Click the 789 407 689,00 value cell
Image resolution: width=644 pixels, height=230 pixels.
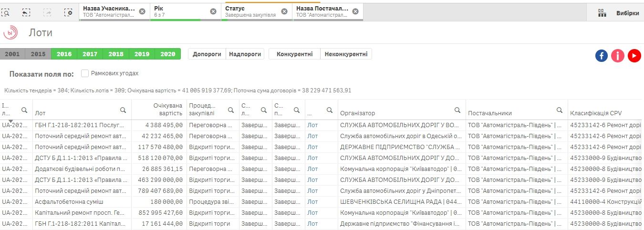click(x=158, y=190)
